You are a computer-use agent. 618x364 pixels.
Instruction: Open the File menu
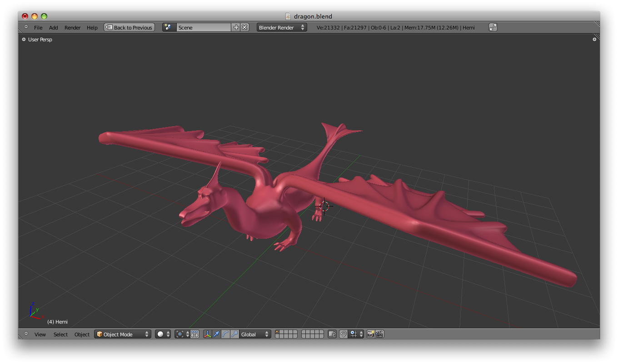click(38, 27)
